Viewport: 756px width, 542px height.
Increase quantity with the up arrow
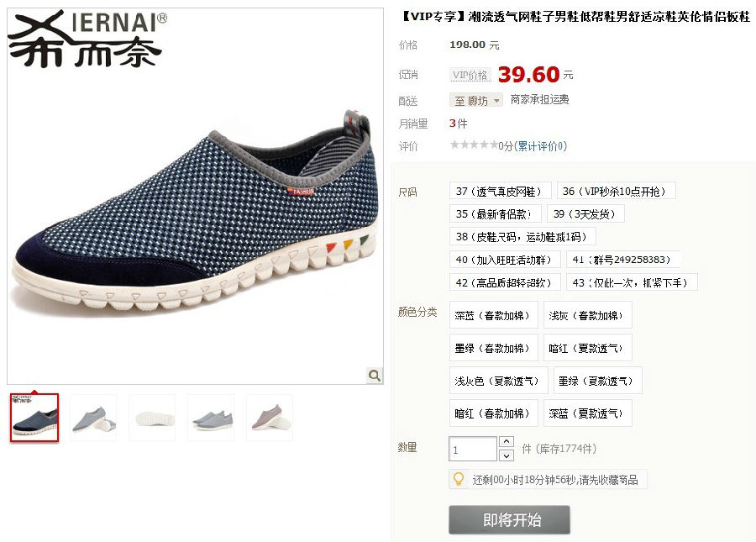coord(507,441)
